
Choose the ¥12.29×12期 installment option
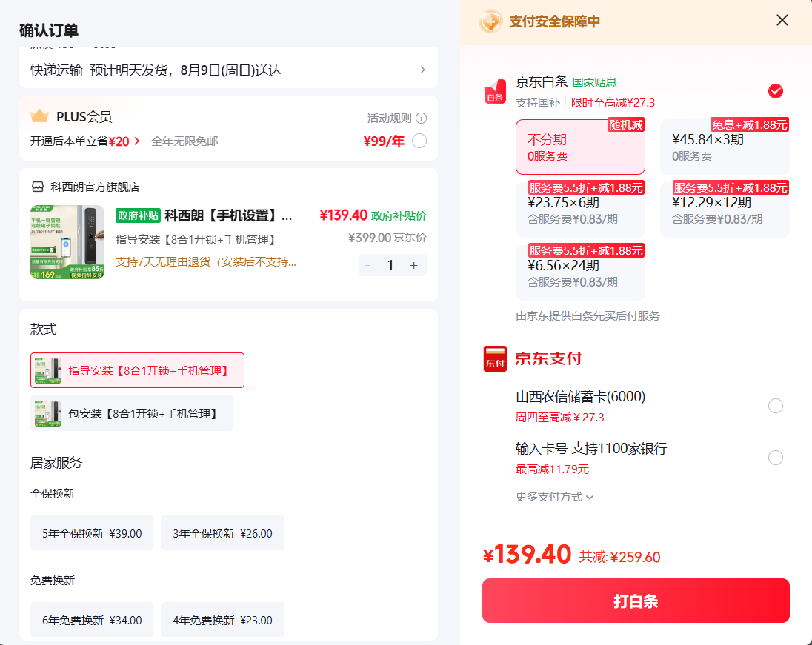click(x=725, y=210)
